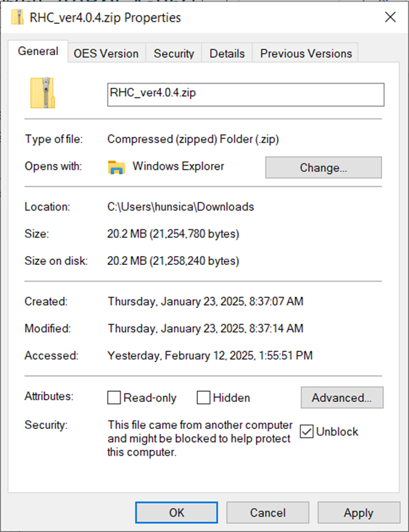Click the RHC_ver4.0.4.zip filename field
The height and width of the screenshot is (532, 409).
[x=246, y=94]
